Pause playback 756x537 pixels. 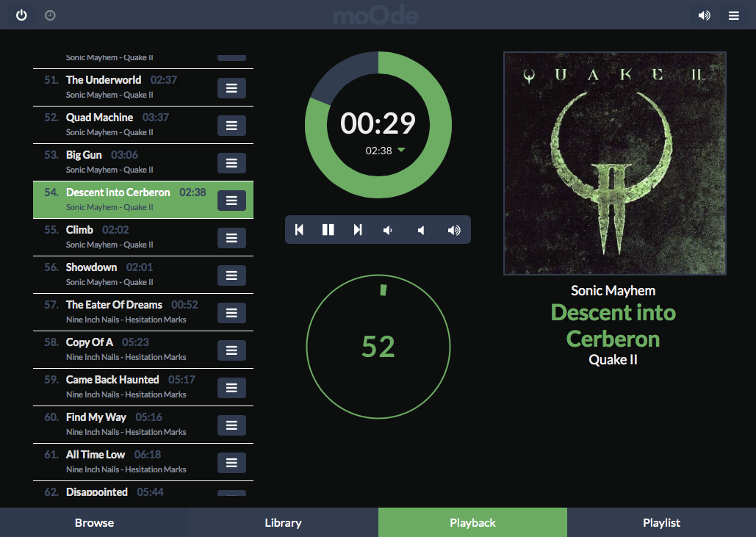click(x=328, y=230)
